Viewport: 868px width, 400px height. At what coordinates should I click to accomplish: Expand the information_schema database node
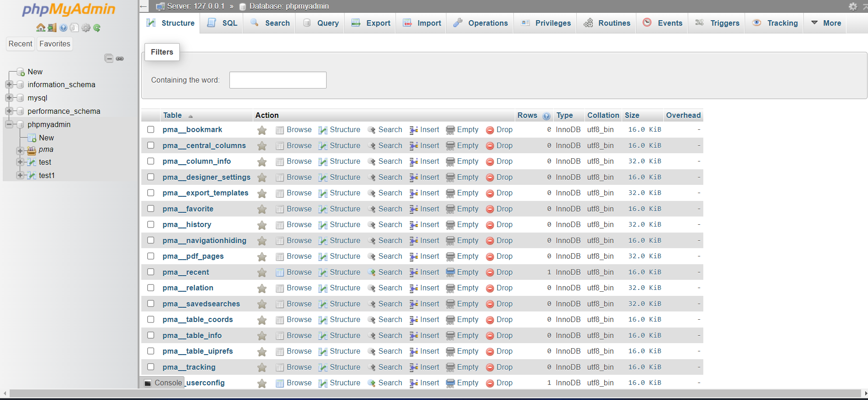pyautogui.click(x=9, y=84)
